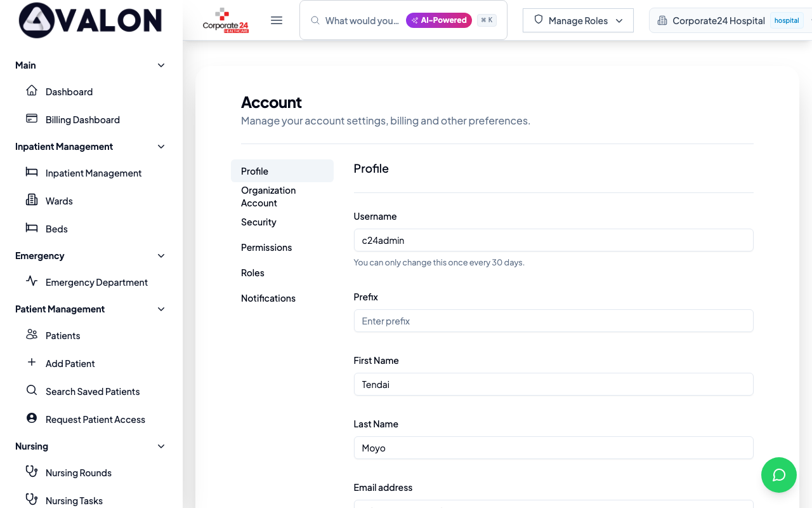Click the hamburger menu icon in header

point(277,20)
